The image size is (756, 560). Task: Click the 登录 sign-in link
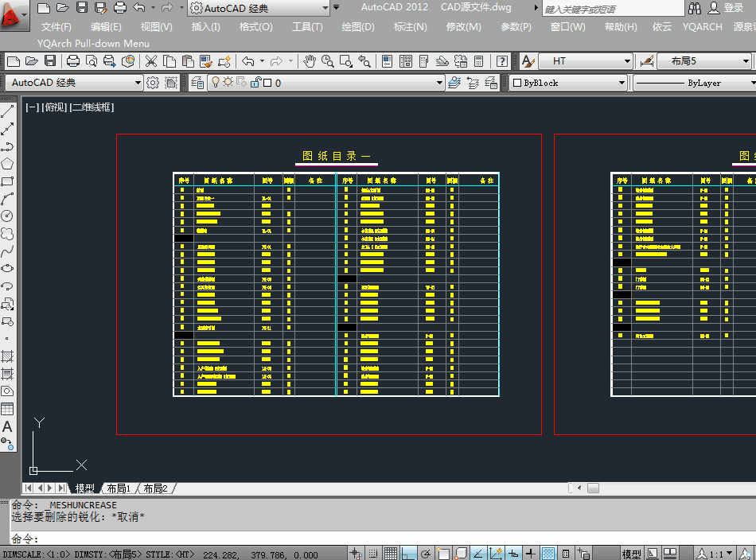pos(734,8)
